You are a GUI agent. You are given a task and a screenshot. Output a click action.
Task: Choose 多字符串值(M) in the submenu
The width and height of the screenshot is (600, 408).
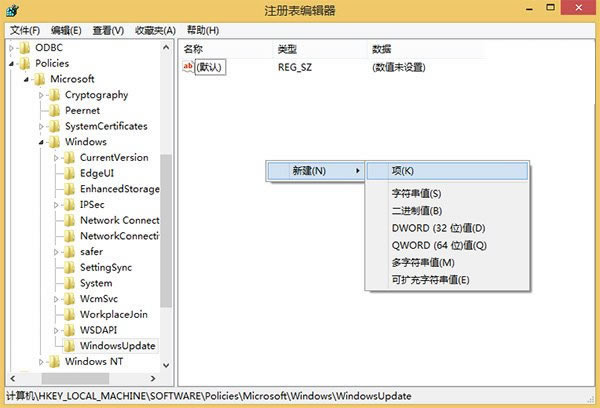(447, 263)
